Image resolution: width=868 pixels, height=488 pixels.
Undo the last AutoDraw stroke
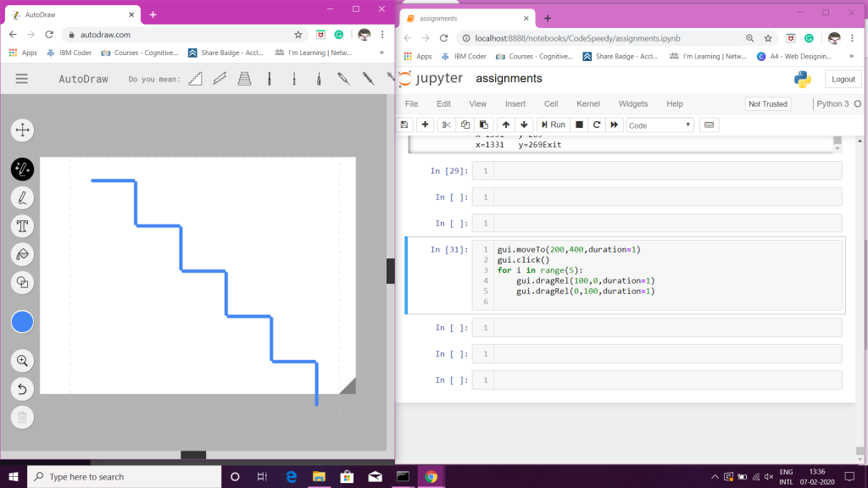22,389
